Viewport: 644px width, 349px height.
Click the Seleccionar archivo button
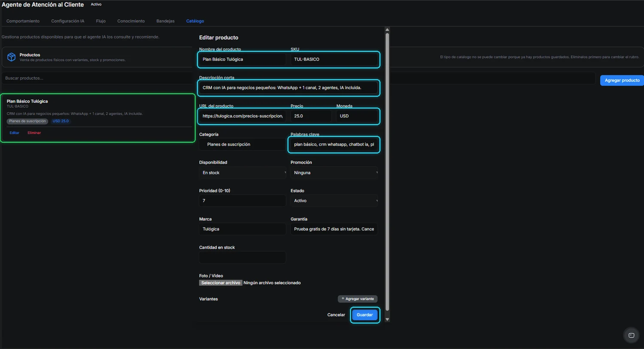click(x=221, y=283)
